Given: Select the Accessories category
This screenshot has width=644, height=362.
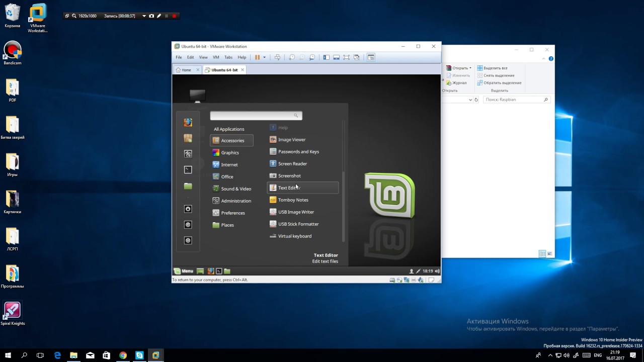Looking at the screenshot, I should pos(231,141).
